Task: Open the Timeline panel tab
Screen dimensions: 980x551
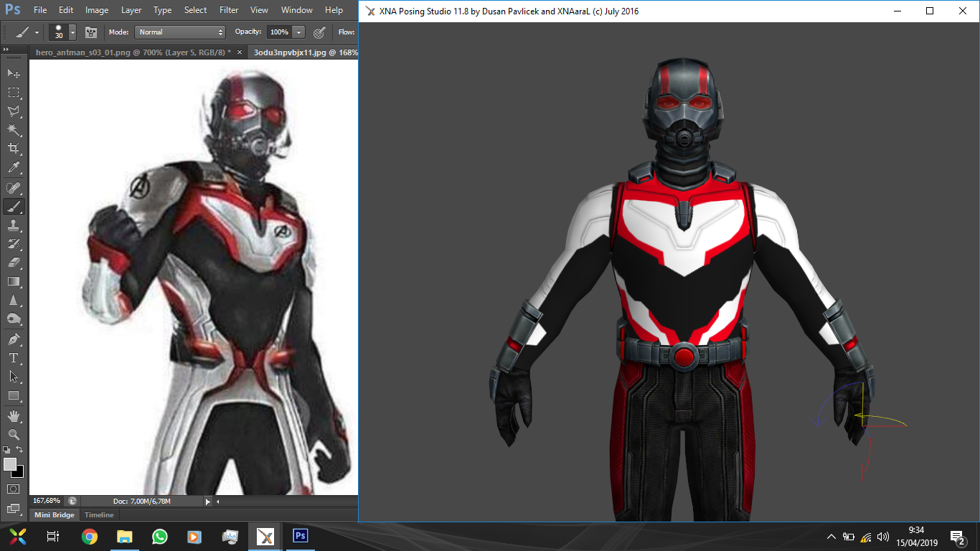Action: coord(99,515)
